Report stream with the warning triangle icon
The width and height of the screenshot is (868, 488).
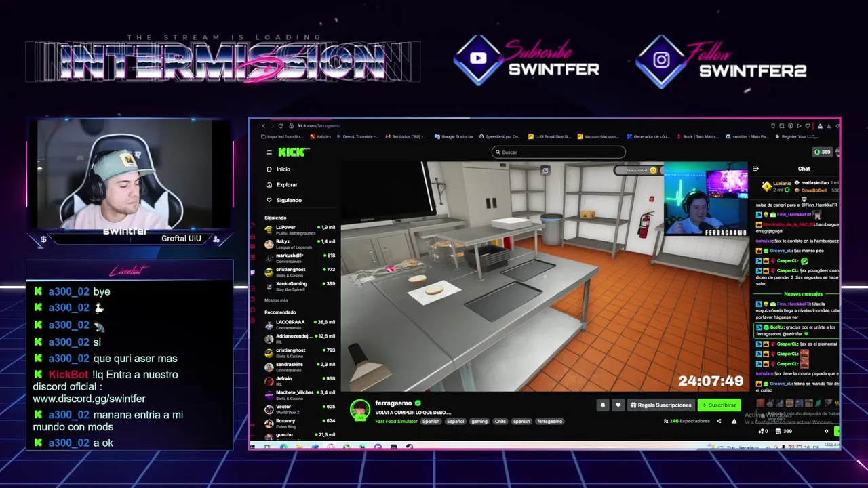[x=734, y=421]
